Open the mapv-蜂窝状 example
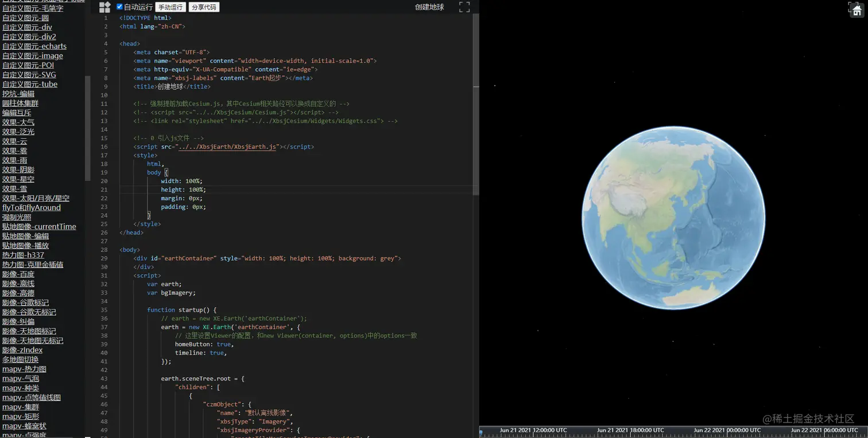Image resolution: width=868 pixels, height=438 pixels. 24,425
